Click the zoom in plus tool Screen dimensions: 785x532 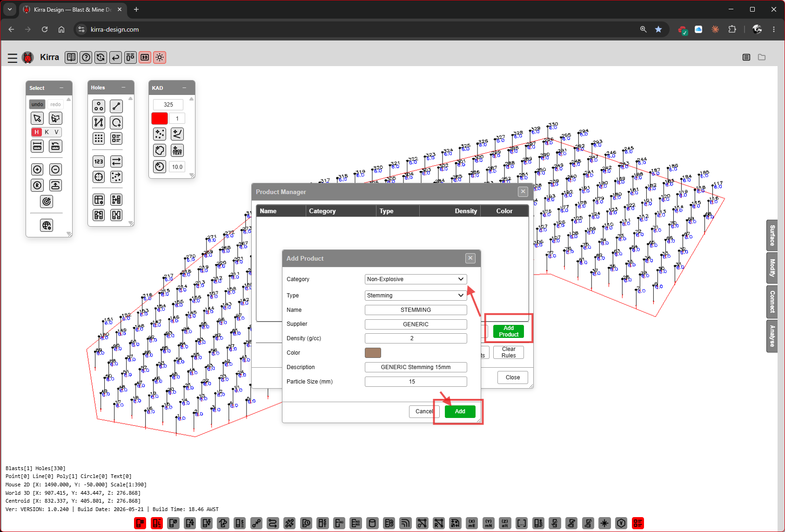tap(38, 169)
